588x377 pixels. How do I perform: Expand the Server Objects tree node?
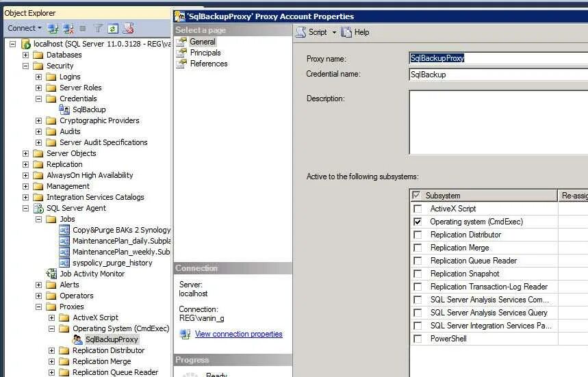coord(25,154)
